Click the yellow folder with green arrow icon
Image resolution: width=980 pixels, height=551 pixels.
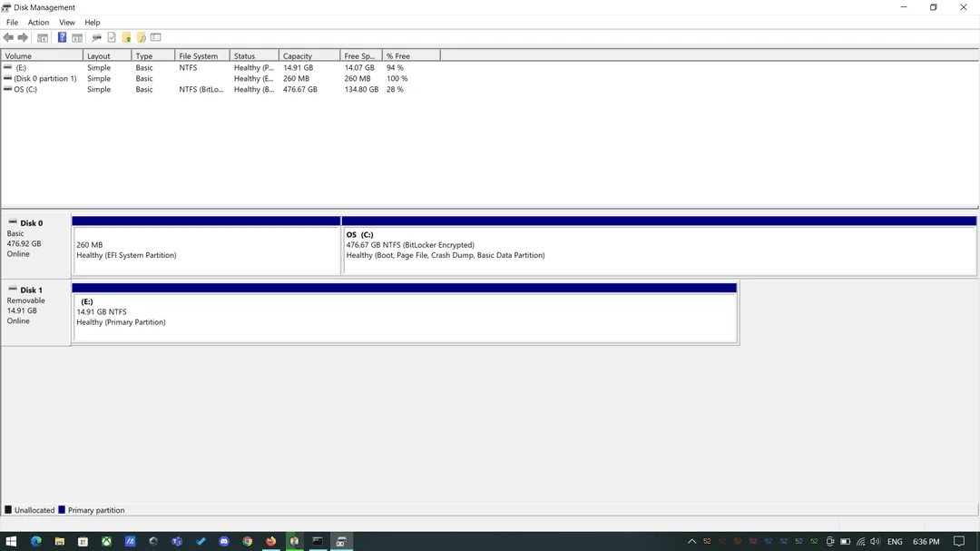click(127, 37)
